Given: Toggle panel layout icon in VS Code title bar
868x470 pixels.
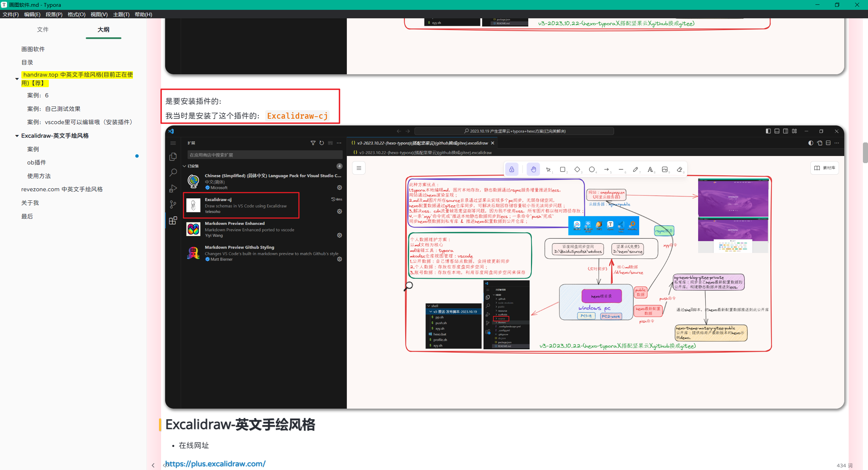Looking at the screenshot, I should 777,131.
